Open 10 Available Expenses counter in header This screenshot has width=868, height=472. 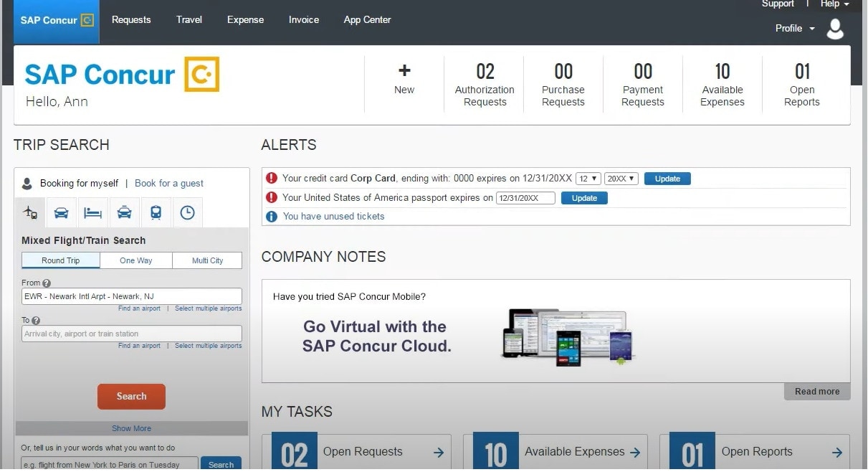point(722,85)
